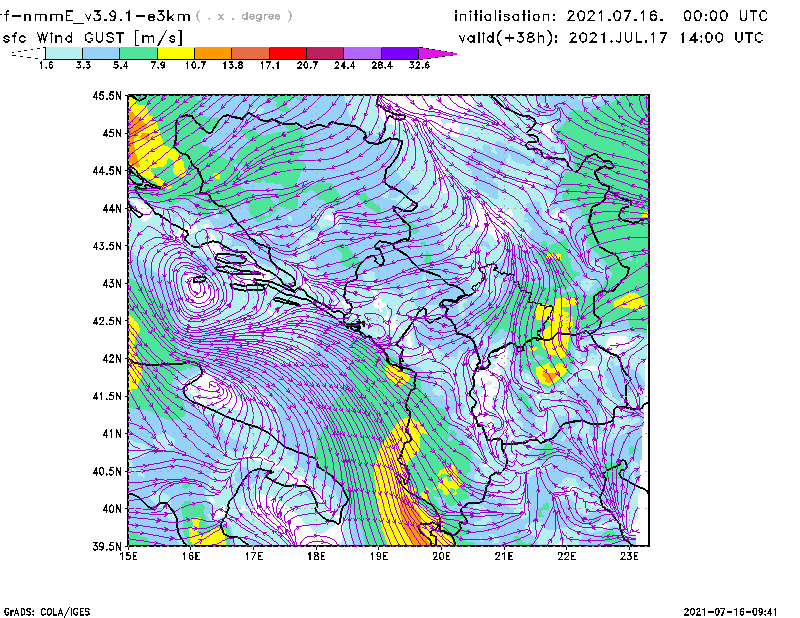Click the dashed white arrow at colorbar start
Viewport: 800px width, 618px height.
(28, 53)
